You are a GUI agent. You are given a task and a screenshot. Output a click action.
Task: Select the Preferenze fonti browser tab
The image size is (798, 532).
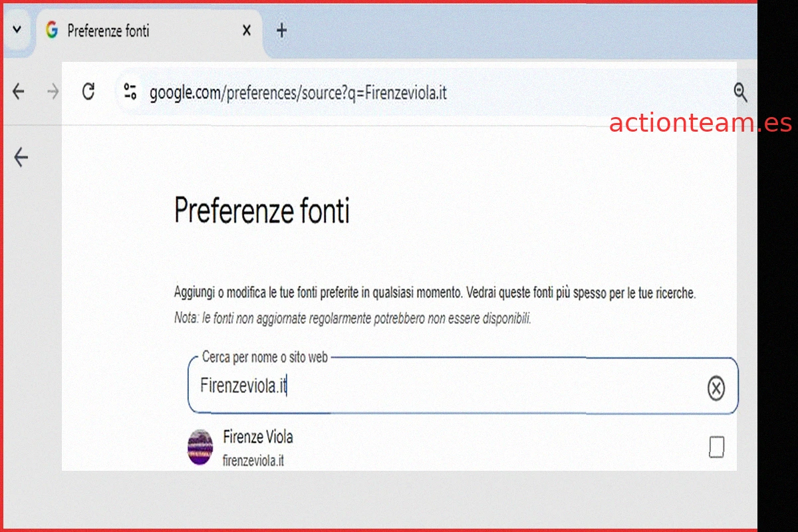(150, 31)
